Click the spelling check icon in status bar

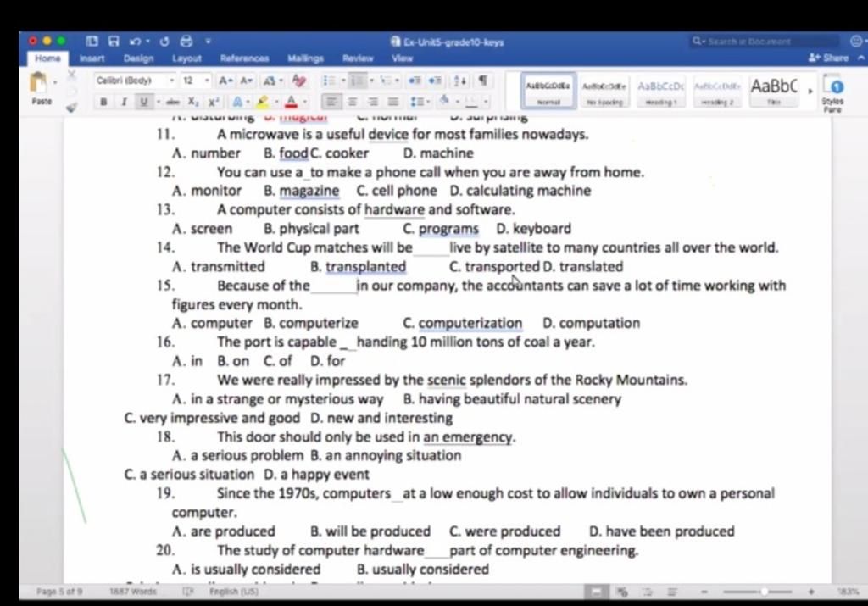187,592
